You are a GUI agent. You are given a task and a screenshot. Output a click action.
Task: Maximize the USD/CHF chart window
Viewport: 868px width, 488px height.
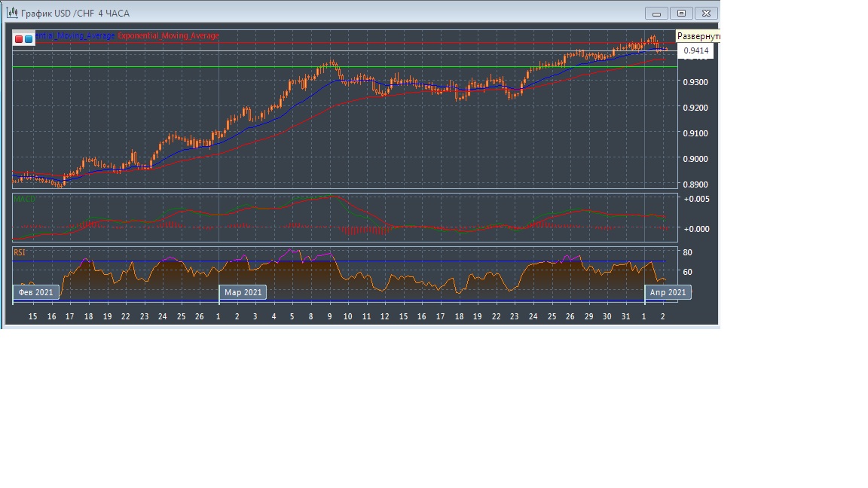pyautogui.click(x=681, y=14)
